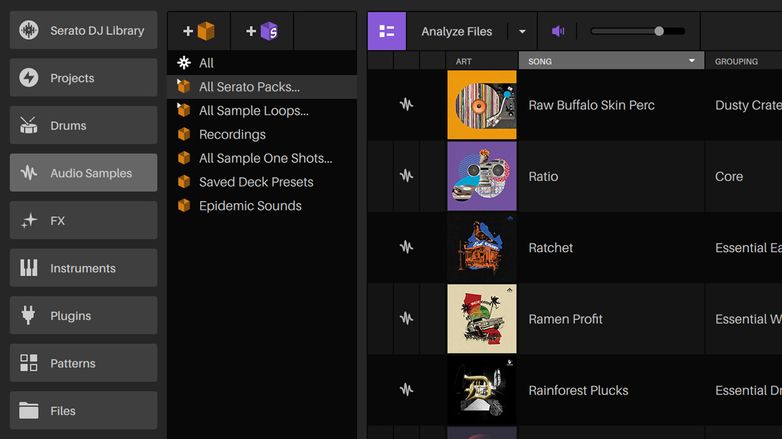Select the All crate
Screen dimensions: 782x439
262,63
